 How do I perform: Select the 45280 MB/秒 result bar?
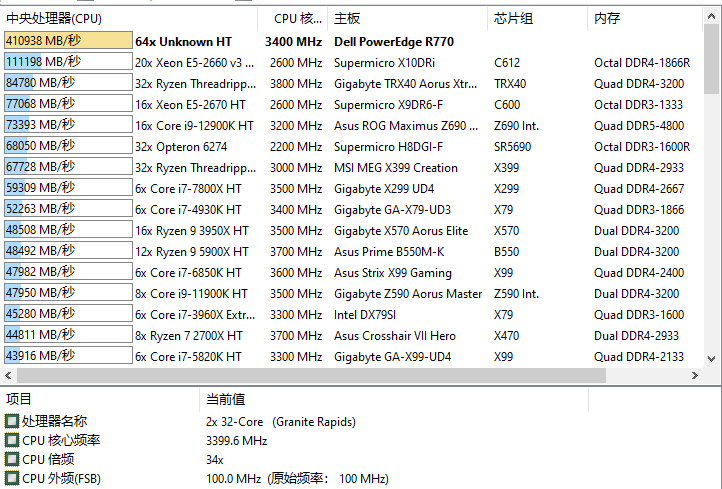(68, 314)
